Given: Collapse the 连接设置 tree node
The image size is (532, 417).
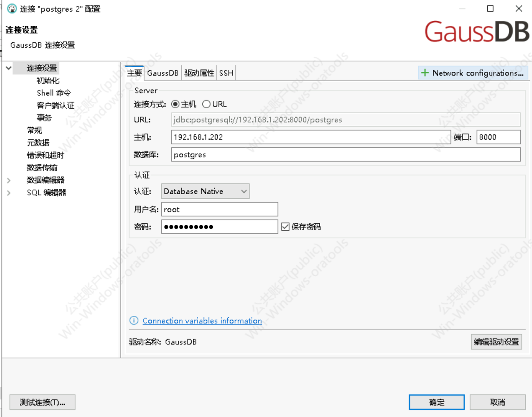Looking at the screenshot, I should tap(9, 68).
